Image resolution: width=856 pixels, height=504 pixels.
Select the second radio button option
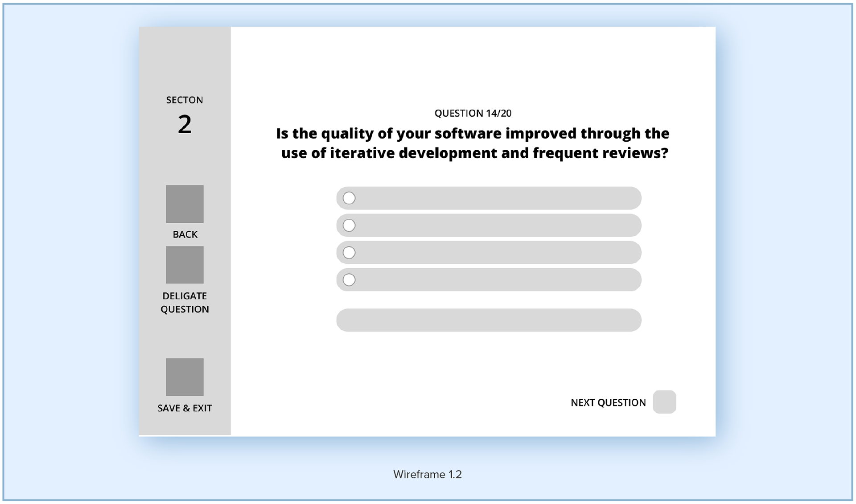[349, 225]
